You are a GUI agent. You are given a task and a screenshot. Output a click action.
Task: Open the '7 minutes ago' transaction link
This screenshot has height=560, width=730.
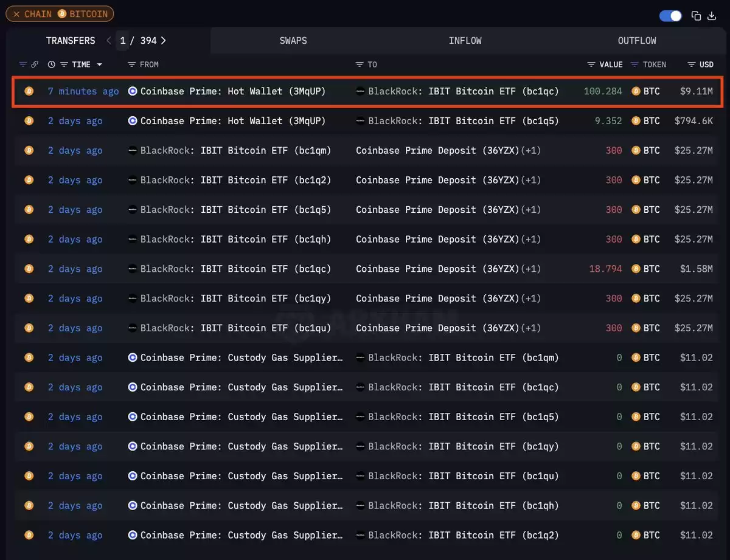click(83, 91)
